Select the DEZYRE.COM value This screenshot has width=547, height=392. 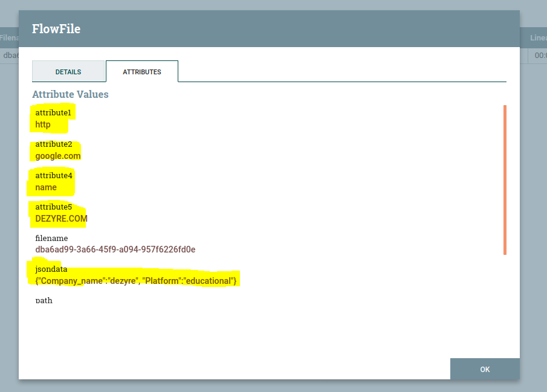tap(61, 219)
